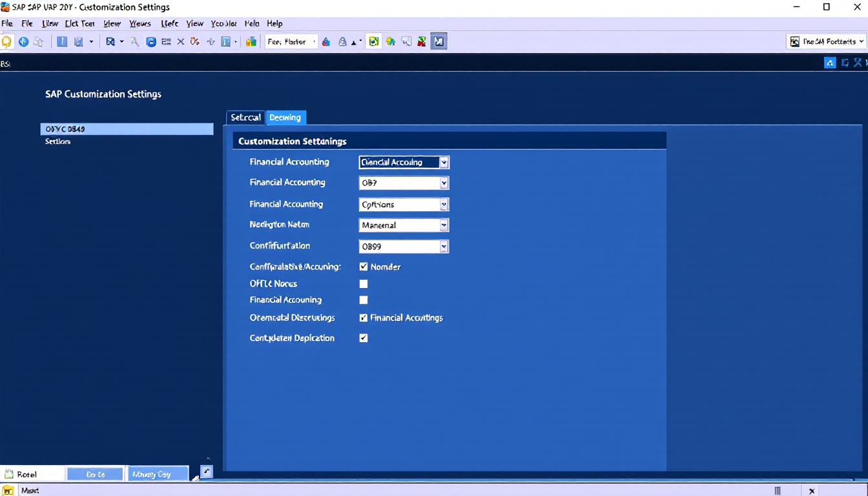Screen dimensions: 868x496
Task: Open the dropdown showing 'Copthions'
Action: (x=404, y=205)
